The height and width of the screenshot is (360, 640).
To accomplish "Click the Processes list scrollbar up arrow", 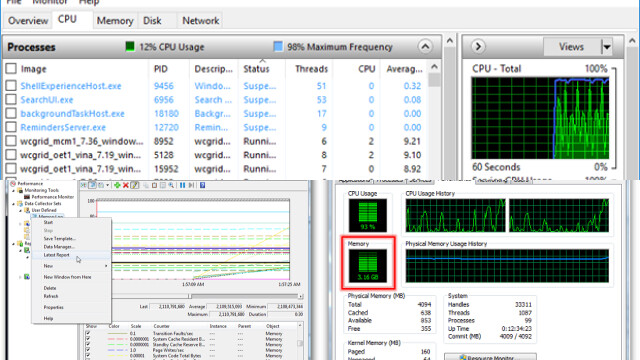I will click(434, 66).
